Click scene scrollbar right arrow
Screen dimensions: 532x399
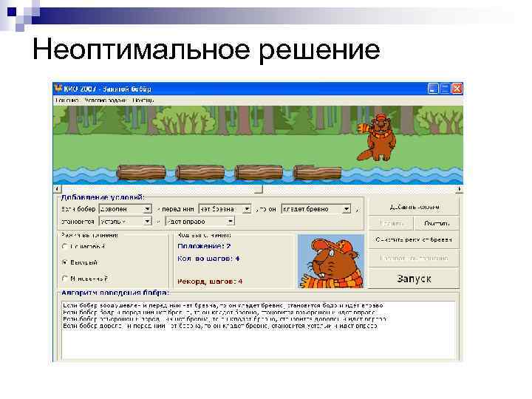459,189
